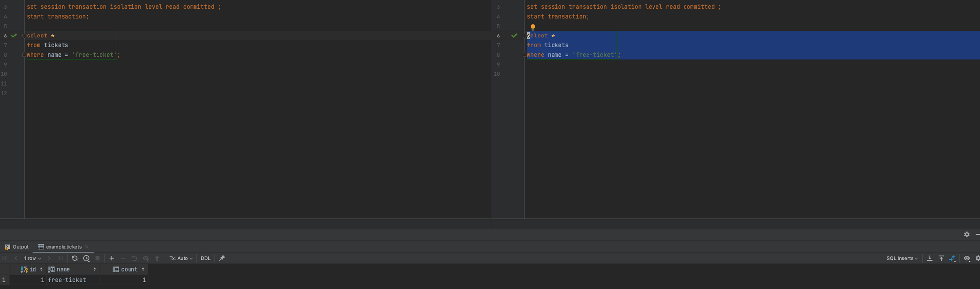Viewport: 980px width, 289px height.
Task: Collapse the select statement fold in left editor
Action: 24,36
